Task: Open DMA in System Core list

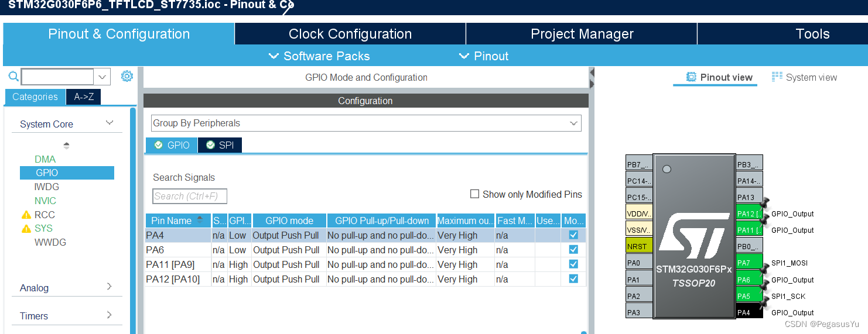Action: (x=45, y=159)
